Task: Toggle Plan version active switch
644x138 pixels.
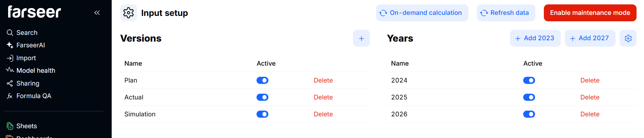Action: click(262, 80)
